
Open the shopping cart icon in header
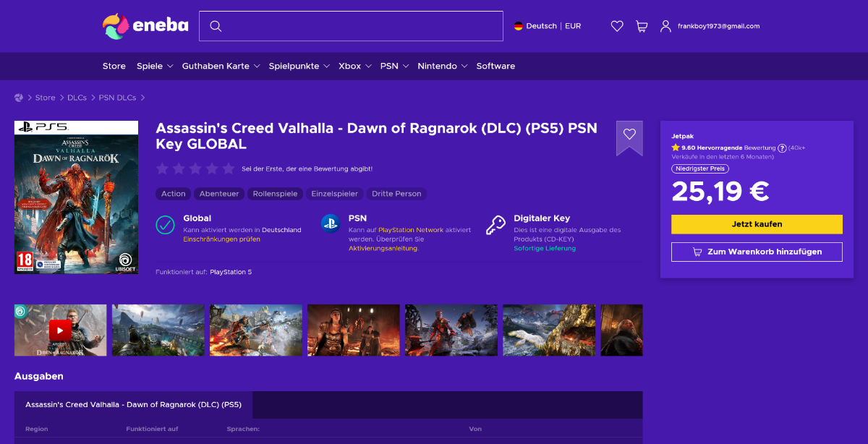(642, 26)
